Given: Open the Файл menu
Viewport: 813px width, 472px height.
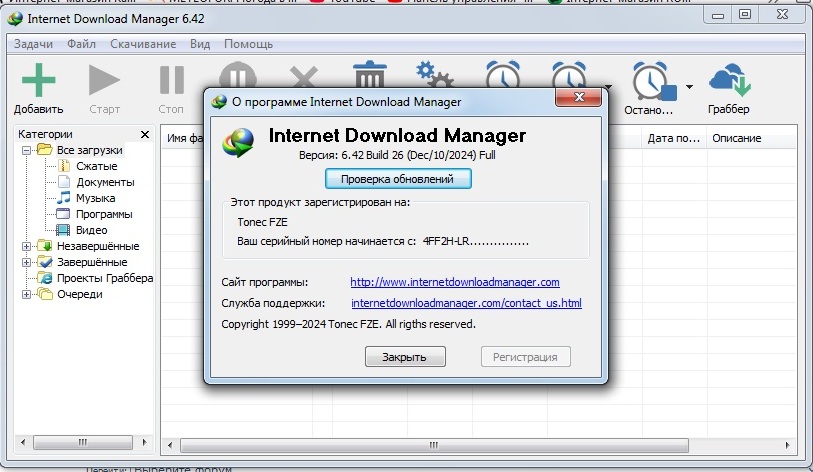Looking at the screenshot, I should tap(81, 44).
